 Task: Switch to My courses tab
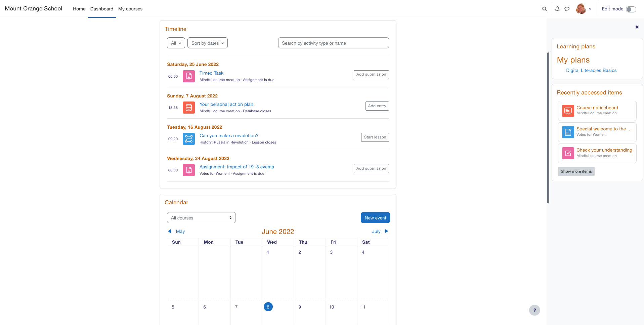130,9
